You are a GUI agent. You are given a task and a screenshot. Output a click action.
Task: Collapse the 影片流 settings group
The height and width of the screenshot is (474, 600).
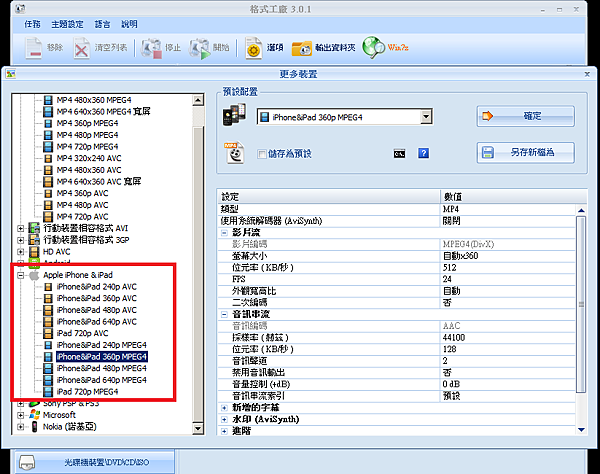[x=224, y=233]
